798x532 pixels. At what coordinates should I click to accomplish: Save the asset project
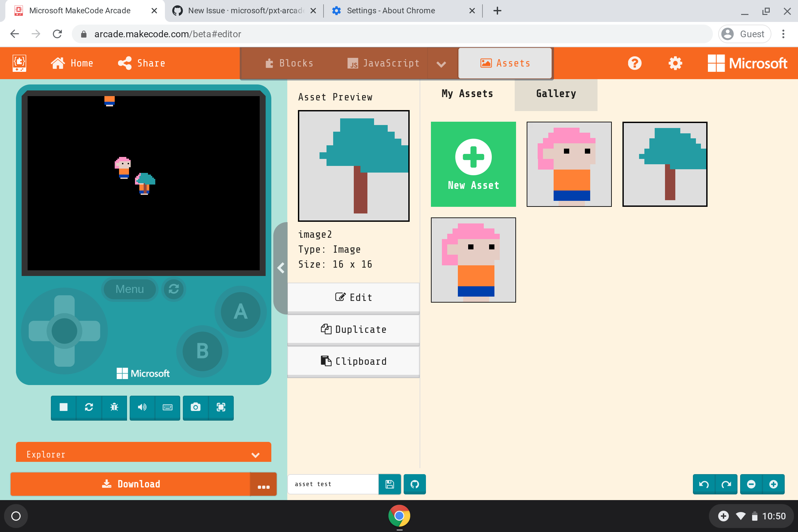(x=389, y=484)
